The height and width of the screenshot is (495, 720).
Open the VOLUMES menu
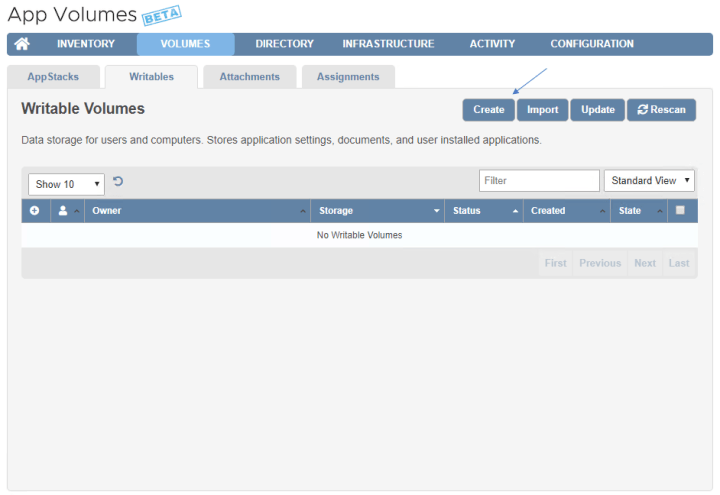pos(186,44)
